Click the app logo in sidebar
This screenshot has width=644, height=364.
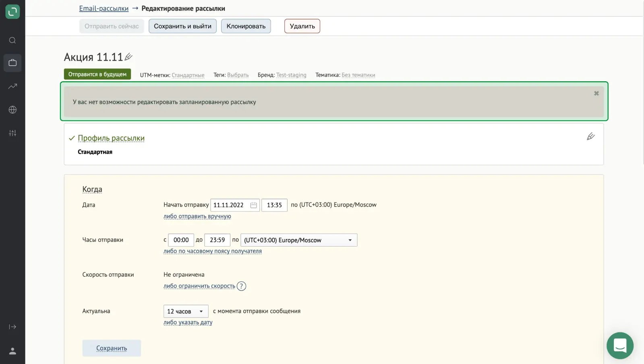(x=12, y=11)
